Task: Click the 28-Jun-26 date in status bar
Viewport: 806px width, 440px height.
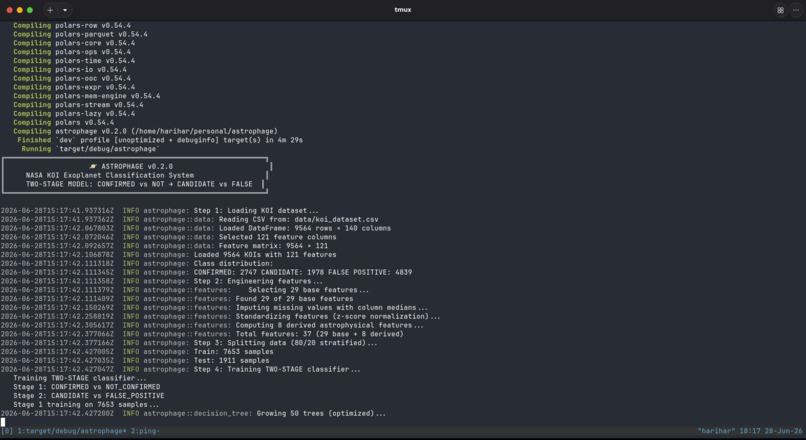Action: [783, 431]
